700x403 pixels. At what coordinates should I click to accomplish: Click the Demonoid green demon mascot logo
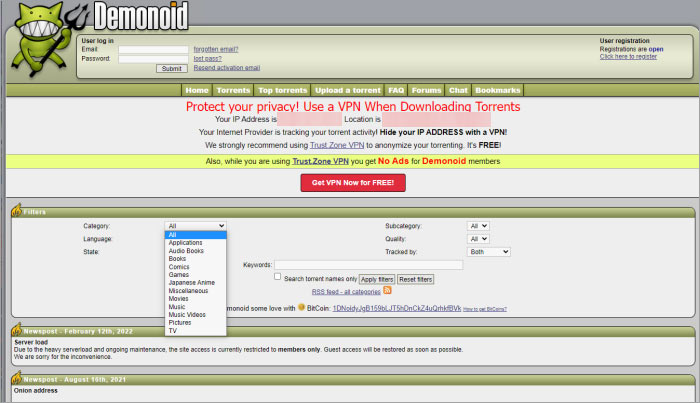[42, 39]
